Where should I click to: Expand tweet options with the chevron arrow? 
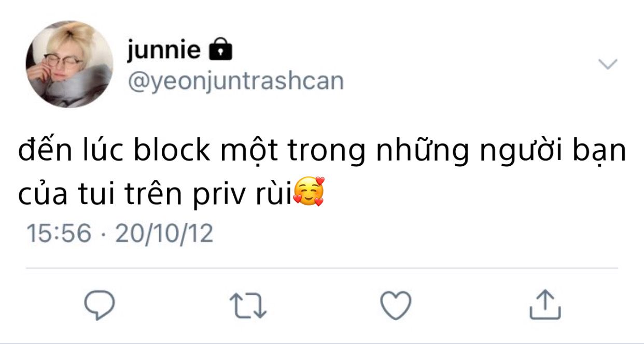(x=608, y=64)
